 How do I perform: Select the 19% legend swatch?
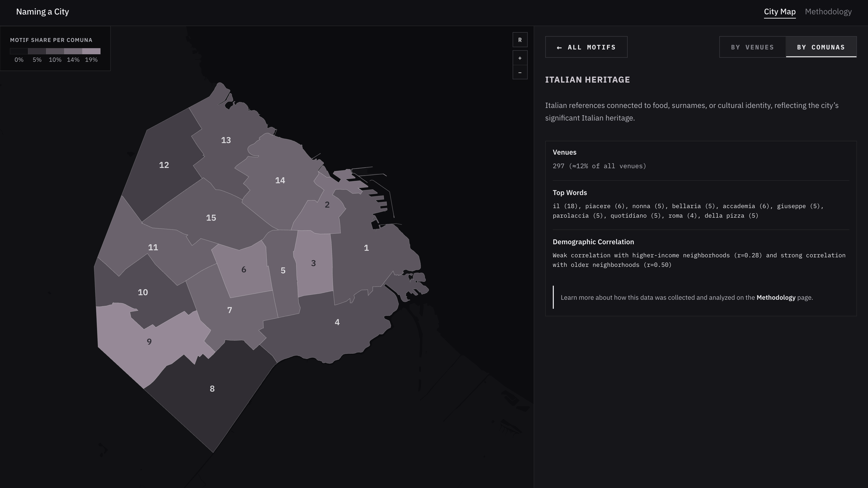(91, 51)
